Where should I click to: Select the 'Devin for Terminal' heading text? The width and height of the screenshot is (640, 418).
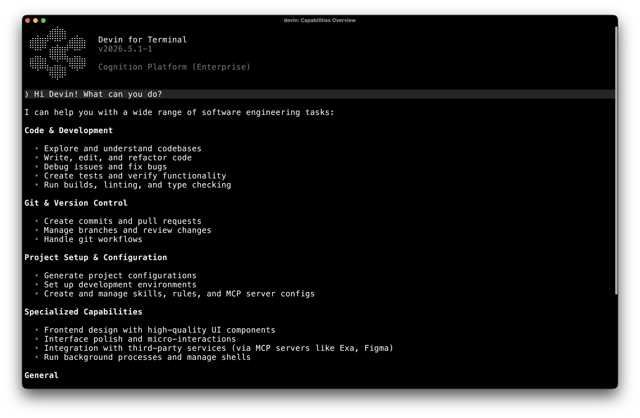(142, 40)
